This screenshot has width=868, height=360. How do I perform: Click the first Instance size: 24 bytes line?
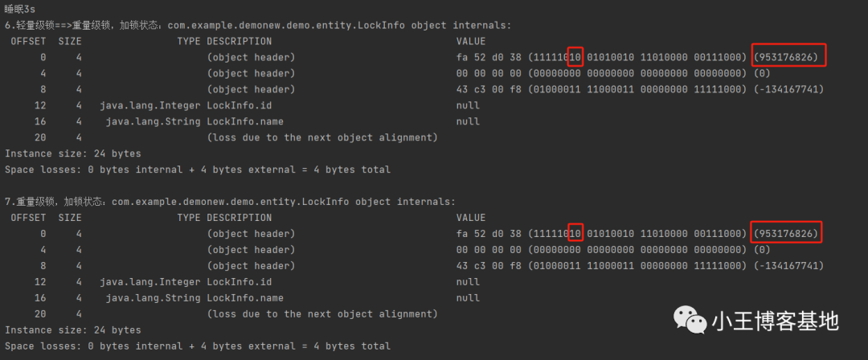73,153
